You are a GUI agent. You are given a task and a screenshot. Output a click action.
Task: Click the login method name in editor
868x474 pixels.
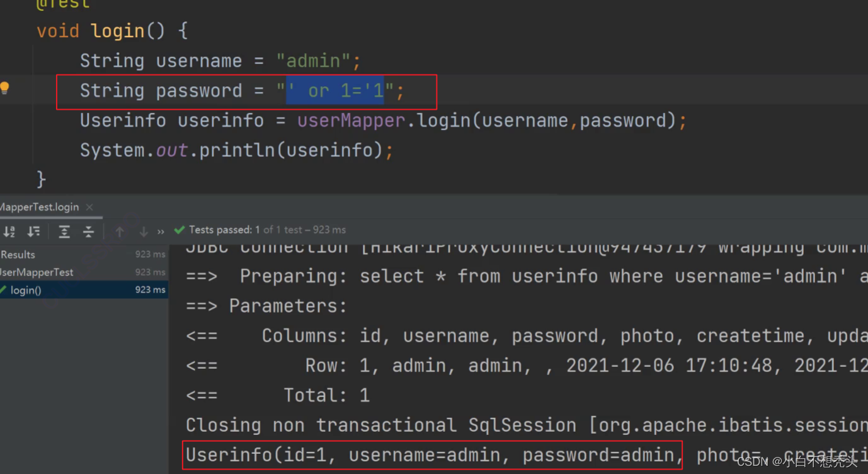(x=118, y=31)
